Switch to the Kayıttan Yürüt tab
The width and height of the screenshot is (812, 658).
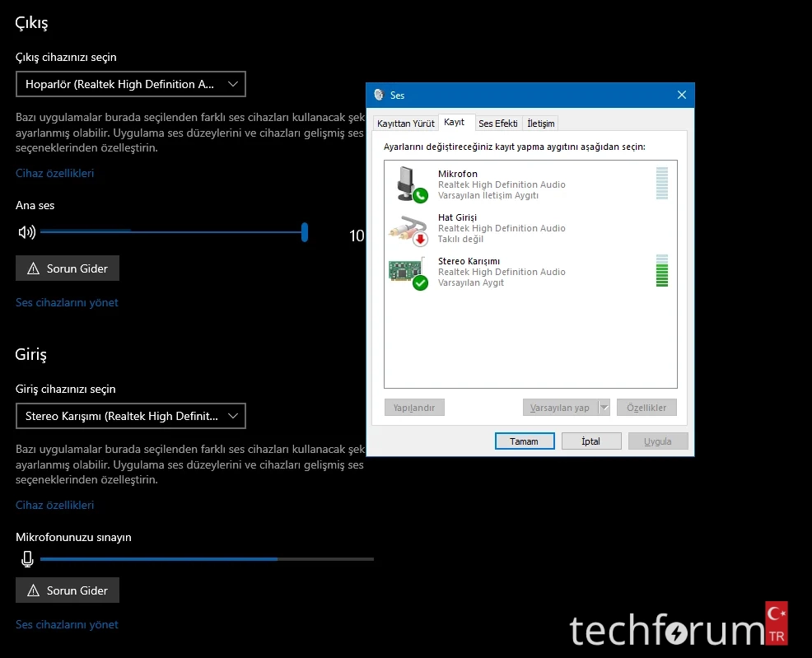[x=405, y=124]
